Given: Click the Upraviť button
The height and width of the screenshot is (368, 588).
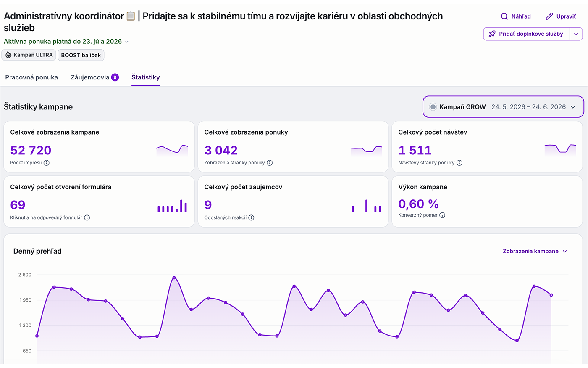Looking at the screenshot, I should point(560,16).
